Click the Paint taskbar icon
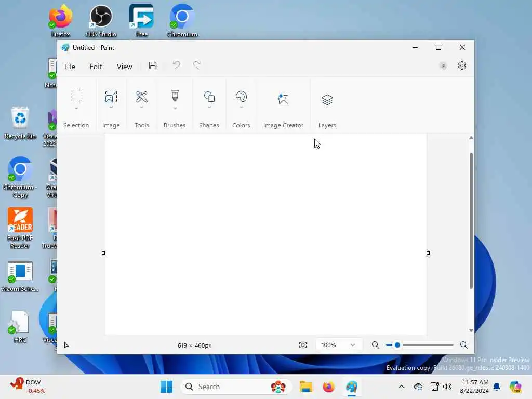The height and width of the screenshot is (399, 532). pos(352,387)
